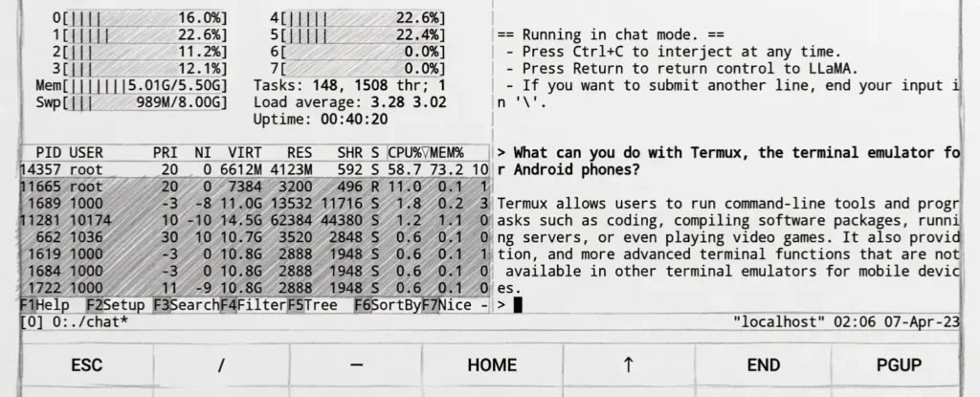Image resolution: width=980 pixels, height=397 pixels.
Task: Click the "What can you do with Termux" question
Action: tap(728, 162)
